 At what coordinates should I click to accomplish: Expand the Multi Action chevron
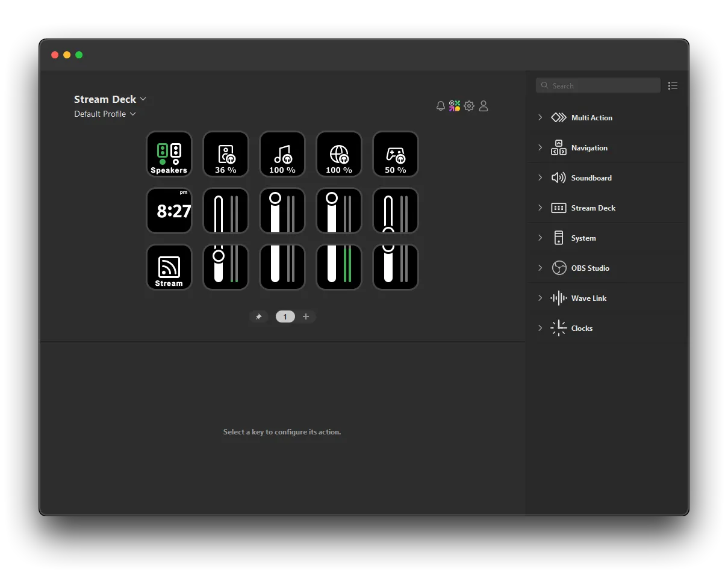tap(540, 118)
